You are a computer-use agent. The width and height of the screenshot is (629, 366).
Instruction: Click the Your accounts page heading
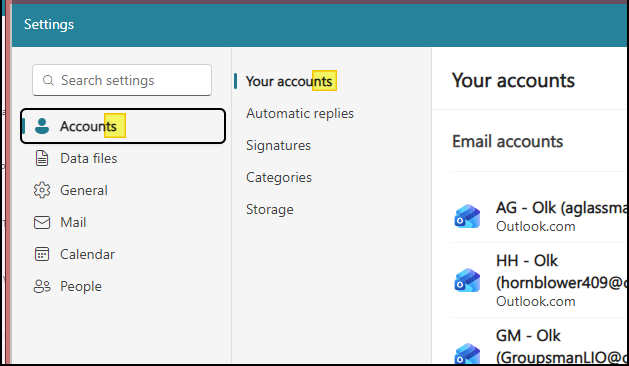pyautogui.click(x=513, y=81)
